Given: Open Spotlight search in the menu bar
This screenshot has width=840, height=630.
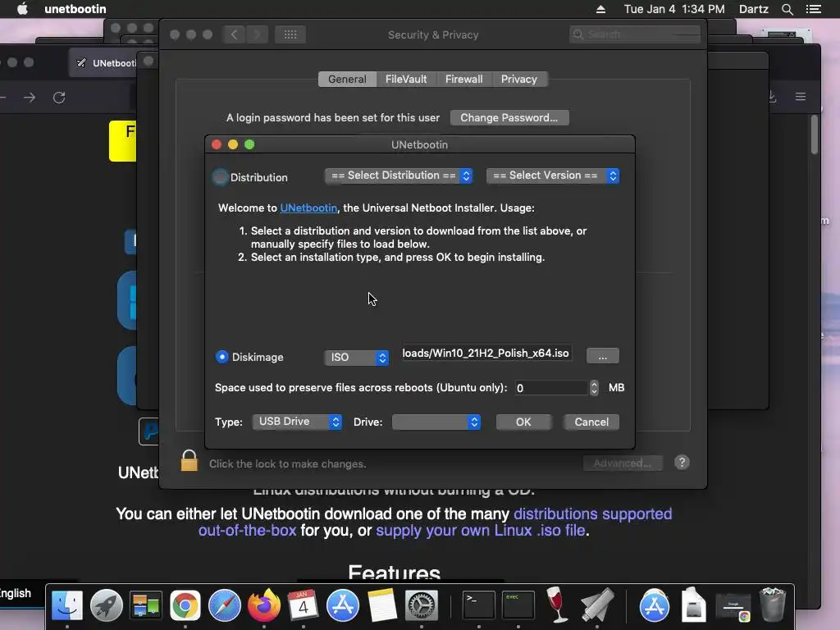Looking at the screenshot, I should [787, 9].
